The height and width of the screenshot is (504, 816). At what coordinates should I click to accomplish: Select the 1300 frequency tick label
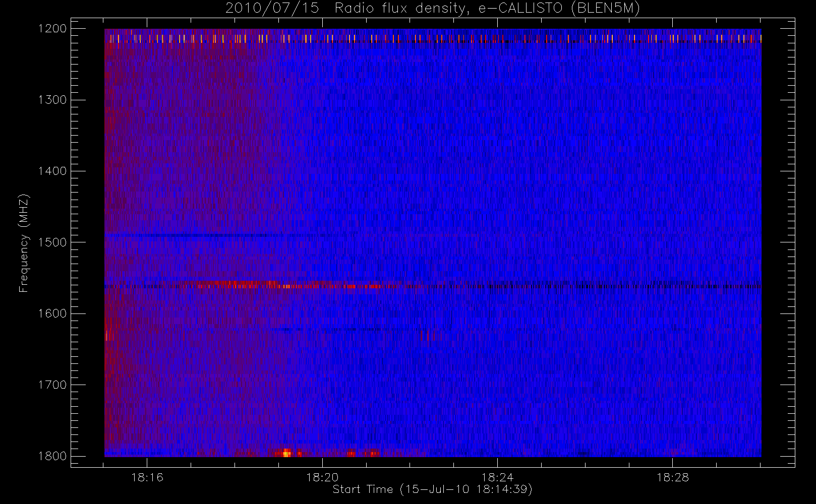[52, 100]
